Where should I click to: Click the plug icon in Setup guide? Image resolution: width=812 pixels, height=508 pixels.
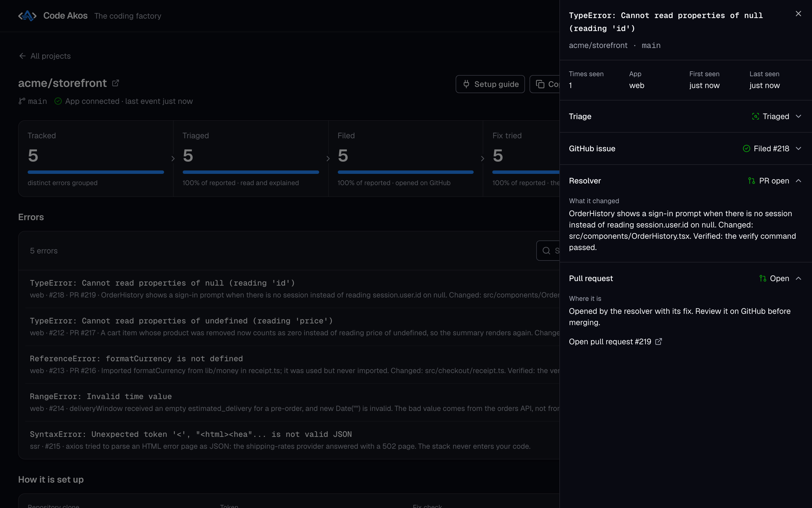tap(466, 84)
